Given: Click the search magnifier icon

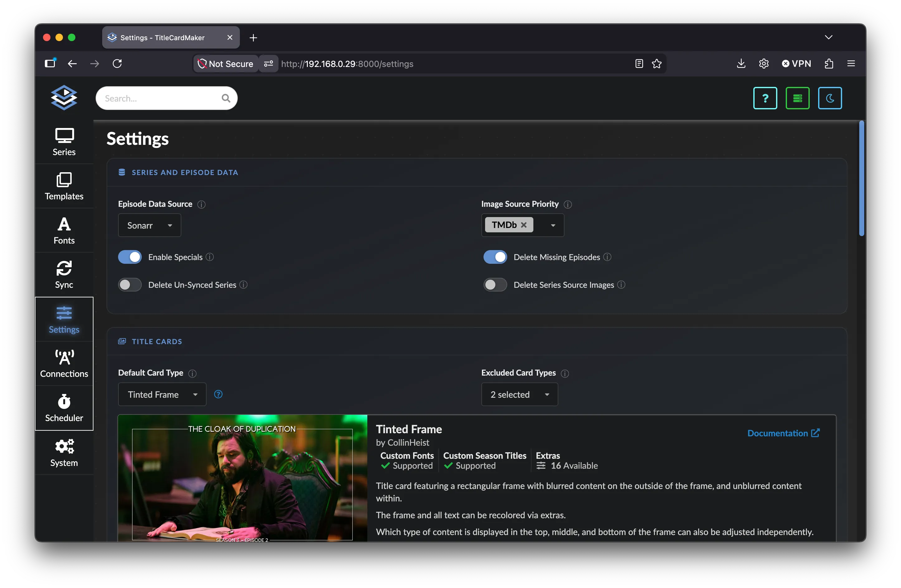Looking at the screenshot, I should coord(226,98).
